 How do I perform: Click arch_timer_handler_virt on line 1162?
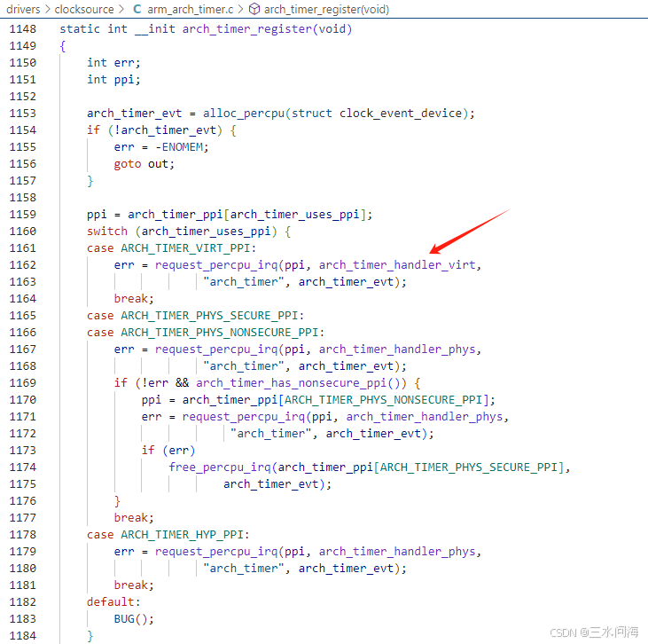point(397,265)
